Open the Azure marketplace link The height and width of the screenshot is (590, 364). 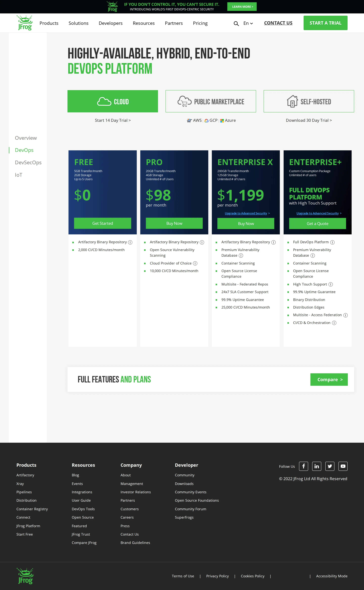(x=228, y=120)
